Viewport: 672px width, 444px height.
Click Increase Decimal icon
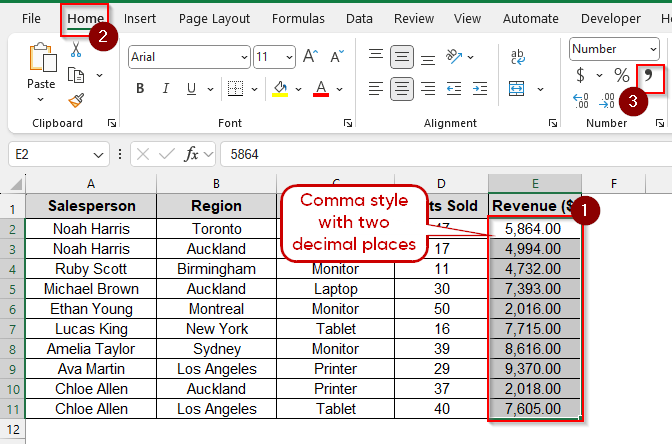pyautogui.click(x=581, y=100)
